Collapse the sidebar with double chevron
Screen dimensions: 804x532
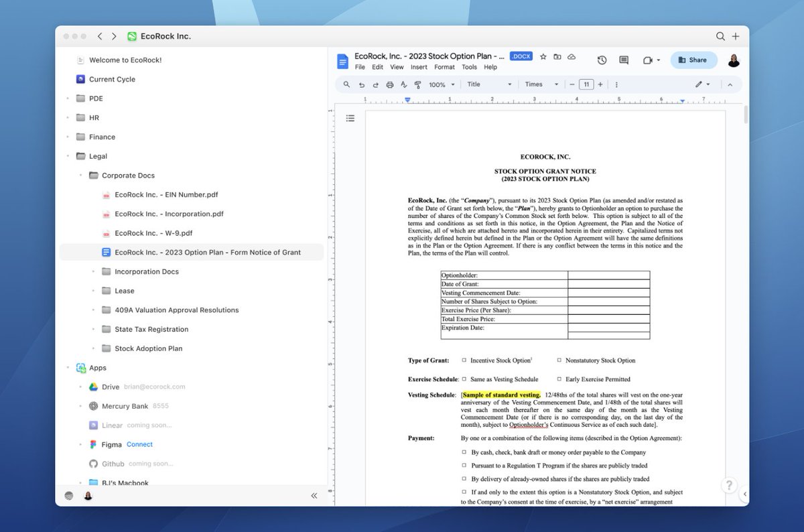314,496
